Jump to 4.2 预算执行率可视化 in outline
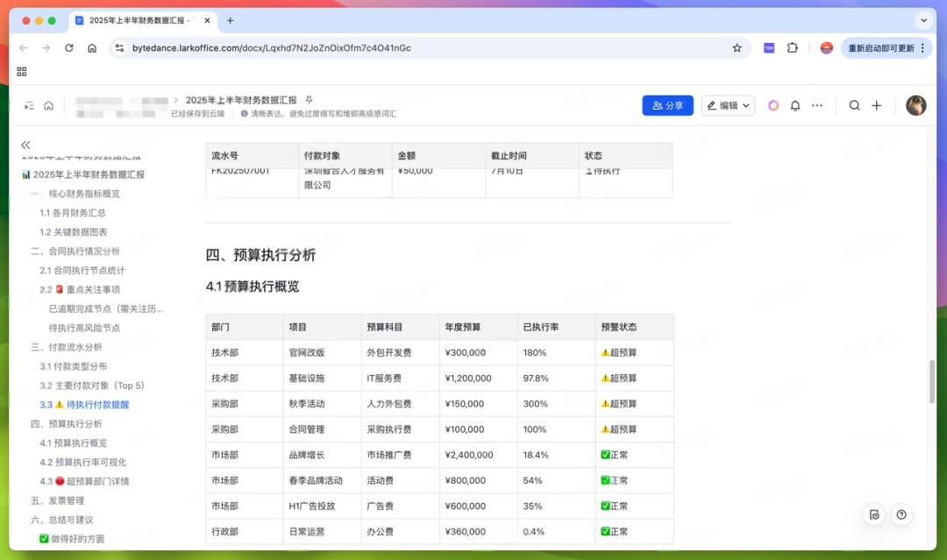The height and width of the screenshot is (560, 947). 83,462
